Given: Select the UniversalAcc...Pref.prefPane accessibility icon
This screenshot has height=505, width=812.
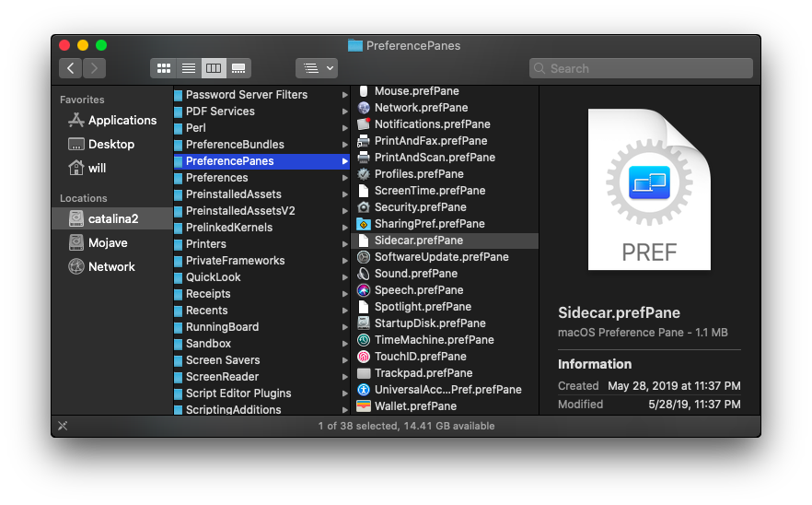Looking at the screenshot, I should point(364,390).
